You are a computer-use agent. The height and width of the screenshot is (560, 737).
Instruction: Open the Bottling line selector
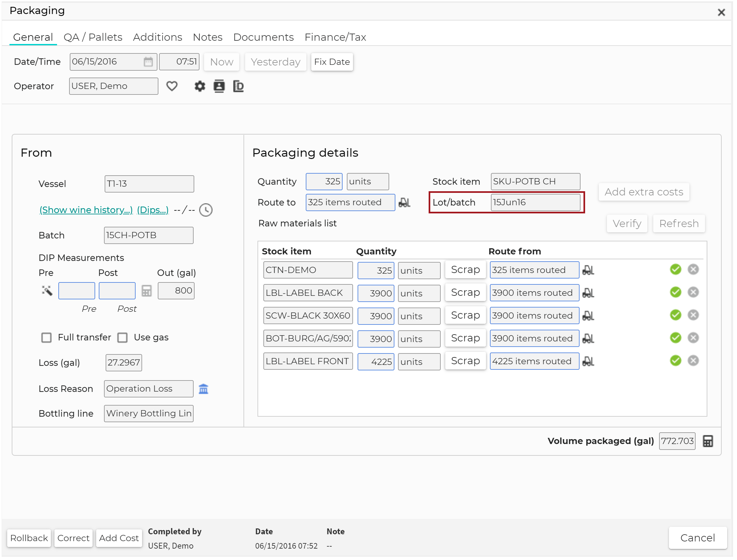coord(149,414)
